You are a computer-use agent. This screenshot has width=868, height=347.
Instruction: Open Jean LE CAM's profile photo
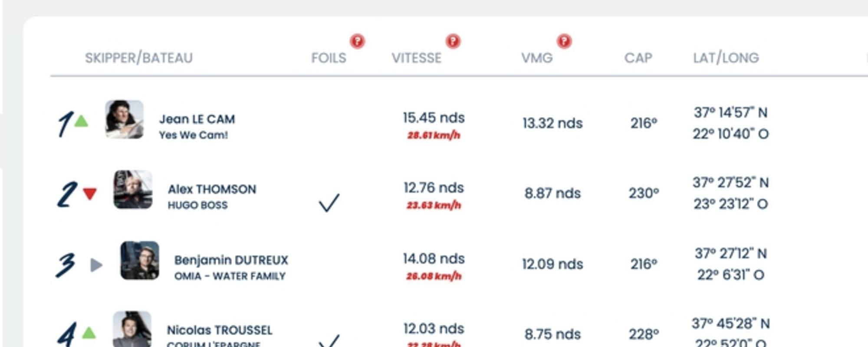coord(124,119)
